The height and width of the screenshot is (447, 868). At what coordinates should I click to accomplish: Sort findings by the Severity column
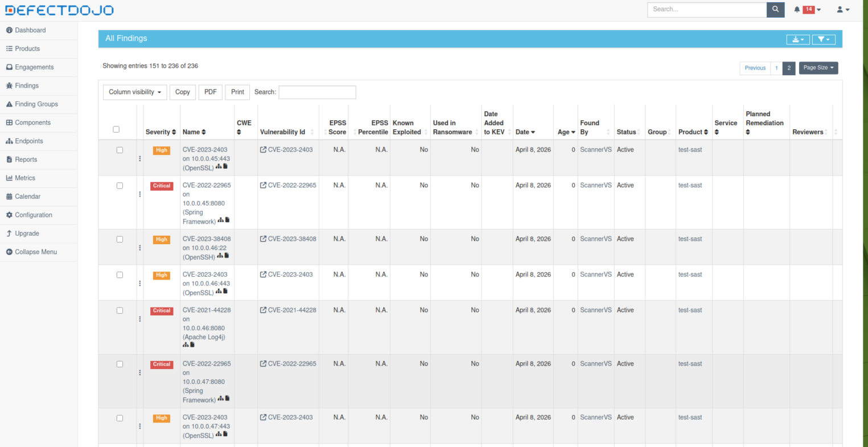coord(161,132)
